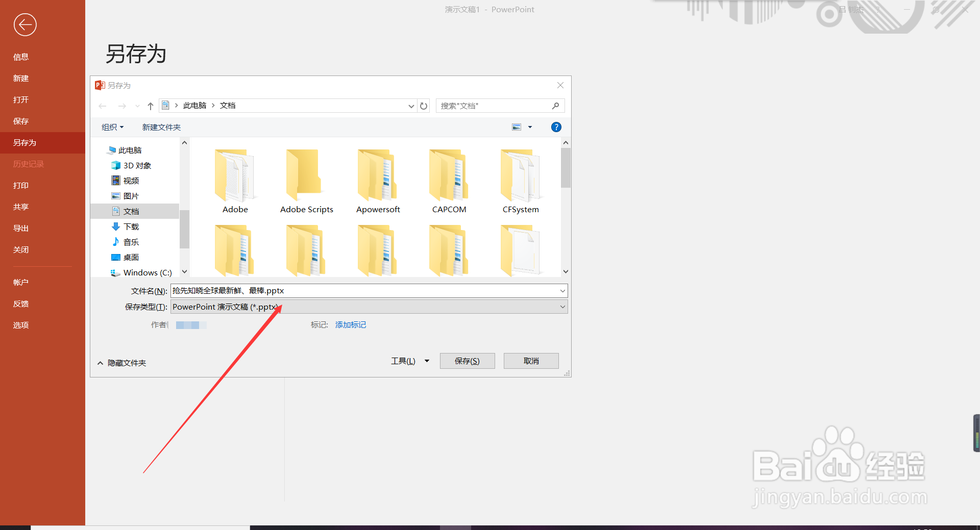Click file list scroll up arrow
The height and width of the screenshot is (530, 980).
click(x=566, y=143)
